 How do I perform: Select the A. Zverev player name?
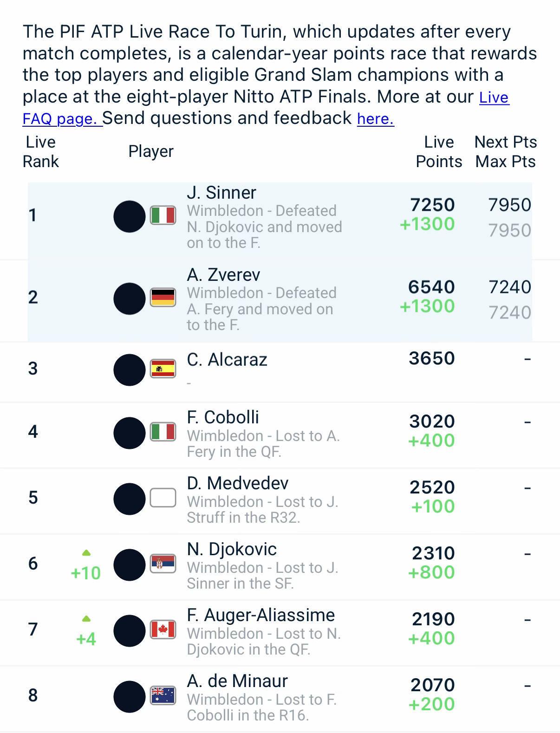click(223, 275)
